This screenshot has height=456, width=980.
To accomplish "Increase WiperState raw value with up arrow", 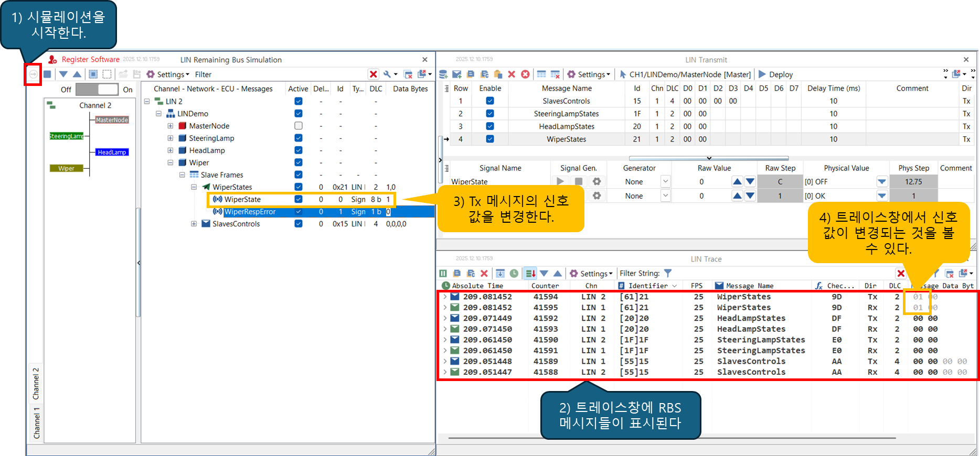I will [737, 181].
